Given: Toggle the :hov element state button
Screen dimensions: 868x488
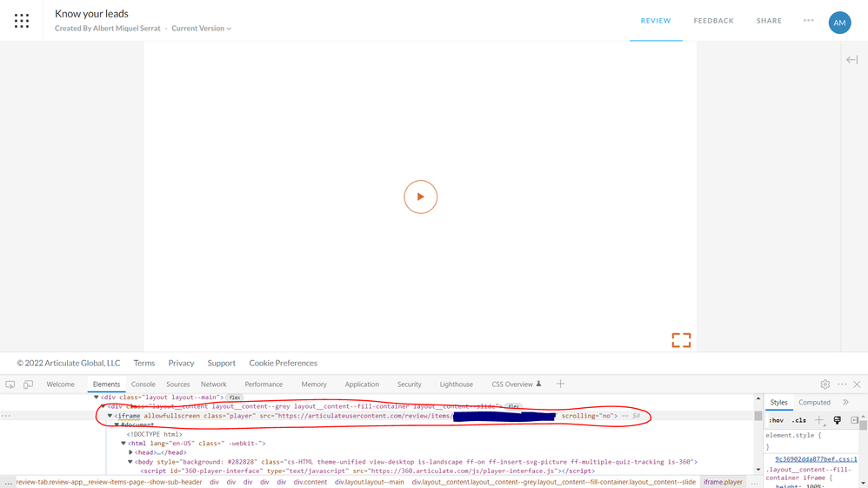Looking at the screenshot, I should coord(776,420).
